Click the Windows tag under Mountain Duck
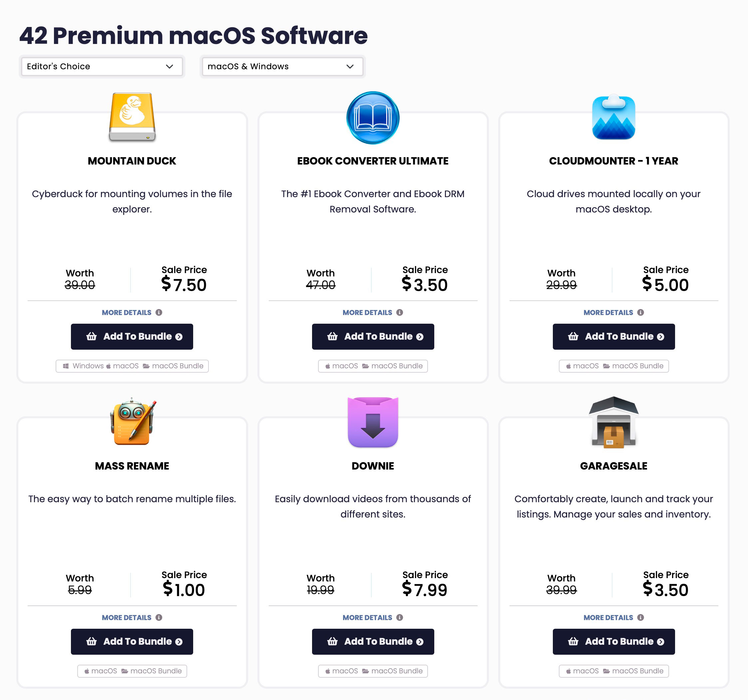Viewport: 748px width, 700px height. (x=83, y=366)
